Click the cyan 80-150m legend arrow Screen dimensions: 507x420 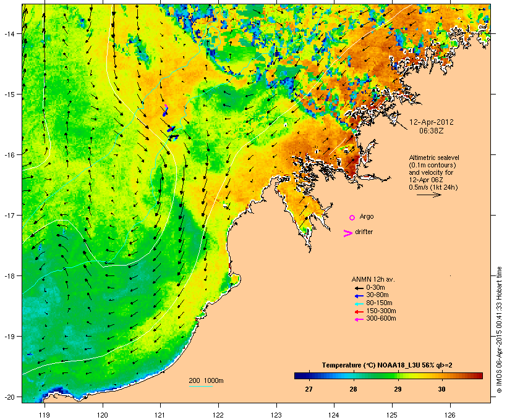[359, 304]
